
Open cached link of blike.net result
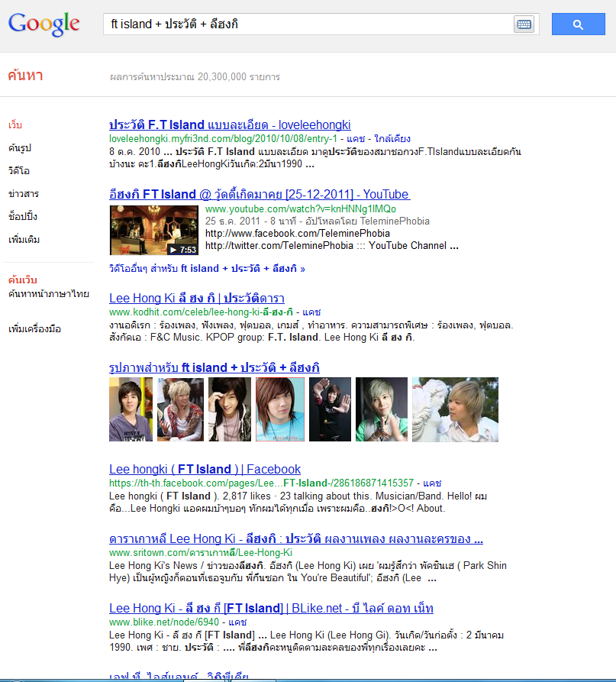237,622
